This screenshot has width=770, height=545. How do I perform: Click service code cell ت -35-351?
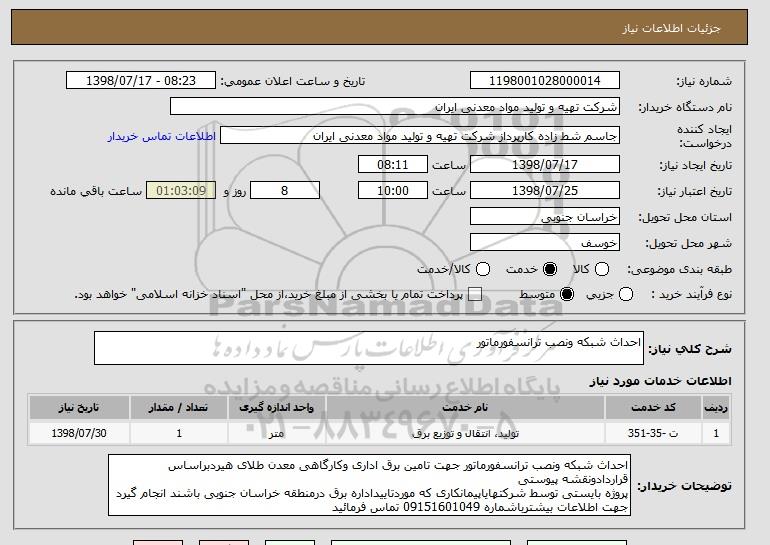point(653,433)
